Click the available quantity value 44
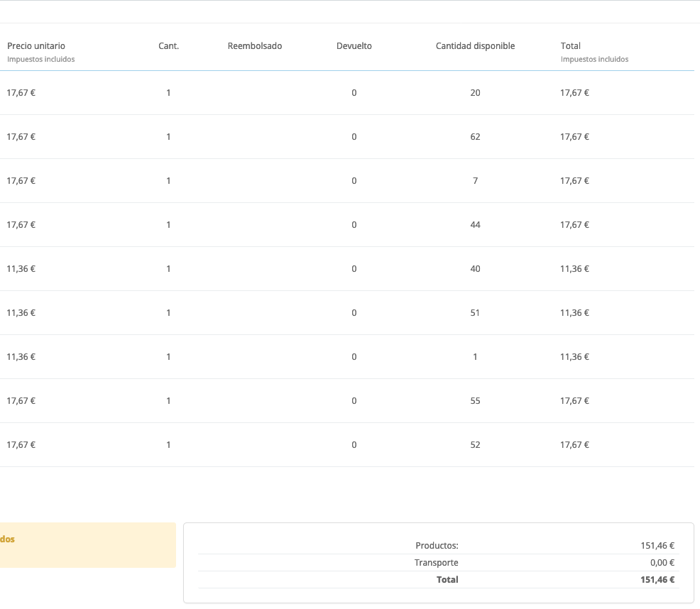The width and height of the screenshot is (700, 609). click(475, 225)
